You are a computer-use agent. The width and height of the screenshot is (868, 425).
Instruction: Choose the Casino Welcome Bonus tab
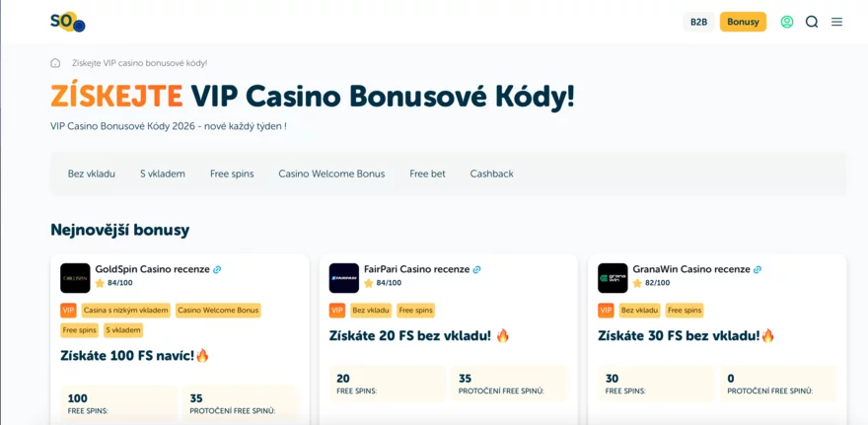(331, 174)
